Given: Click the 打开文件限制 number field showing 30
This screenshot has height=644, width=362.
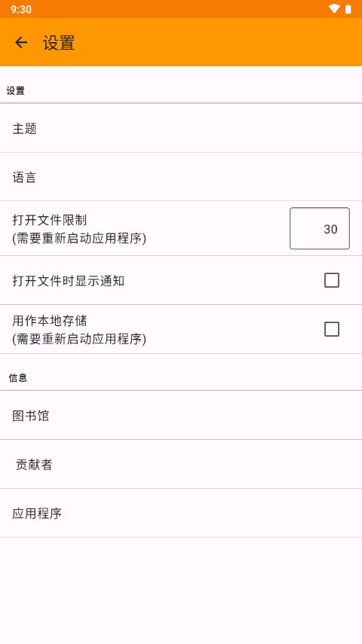Looking at the screenshot, I should pyautogui.click(x=320, y=228).
